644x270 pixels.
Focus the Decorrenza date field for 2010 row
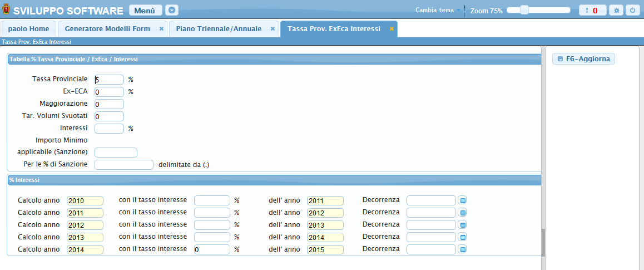(431, 200)
